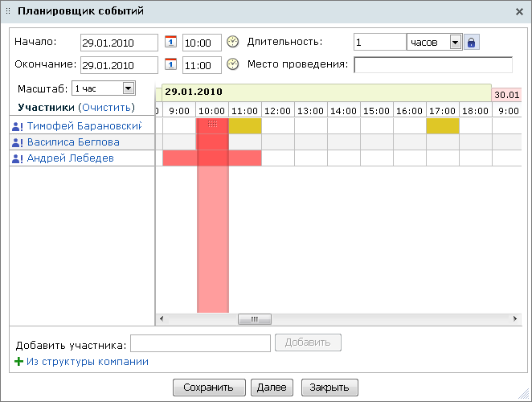Click the Закрыть button
Screen dimensions: 532x402
click(329, 388)
